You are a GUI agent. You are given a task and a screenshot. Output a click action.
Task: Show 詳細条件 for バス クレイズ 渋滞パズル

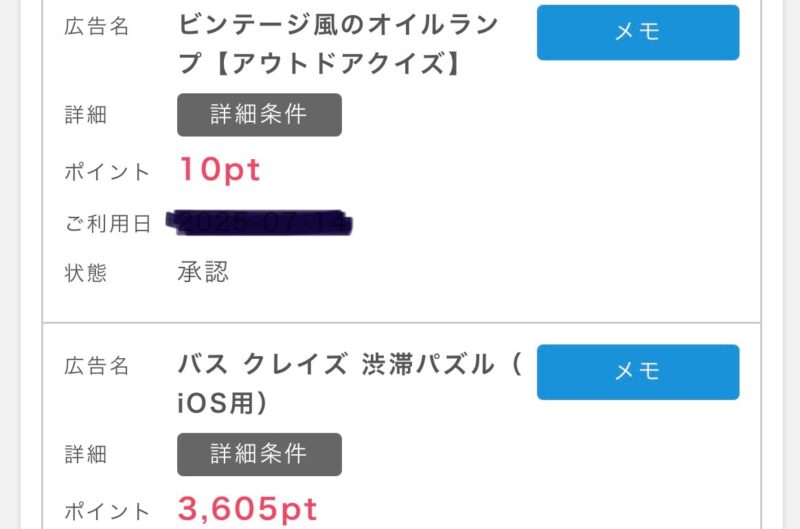259,455
